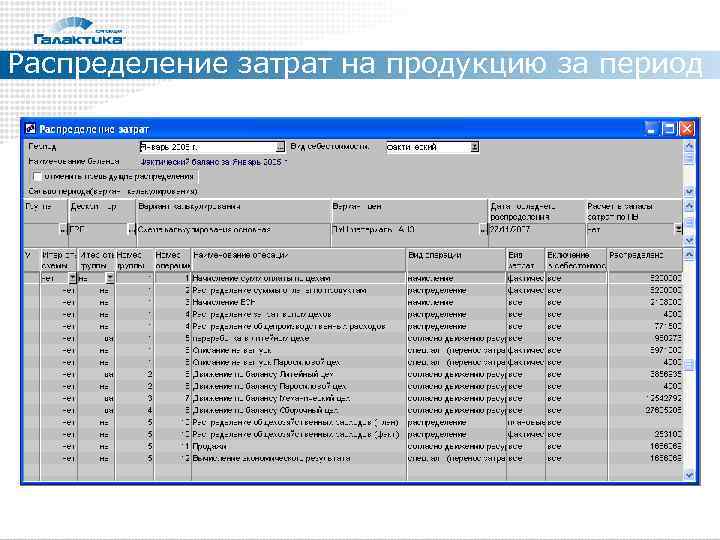Viewport: 720px width, 540px height.
Task: Select row 'Списание на выпуск Паросиловой цех'
Action: pos(353,362)
